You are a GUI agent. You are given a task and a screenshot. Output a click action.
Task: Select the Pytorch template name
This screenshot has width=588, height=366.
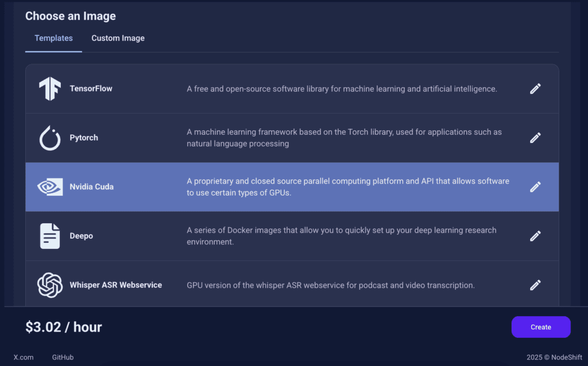[x=84, y=138]
